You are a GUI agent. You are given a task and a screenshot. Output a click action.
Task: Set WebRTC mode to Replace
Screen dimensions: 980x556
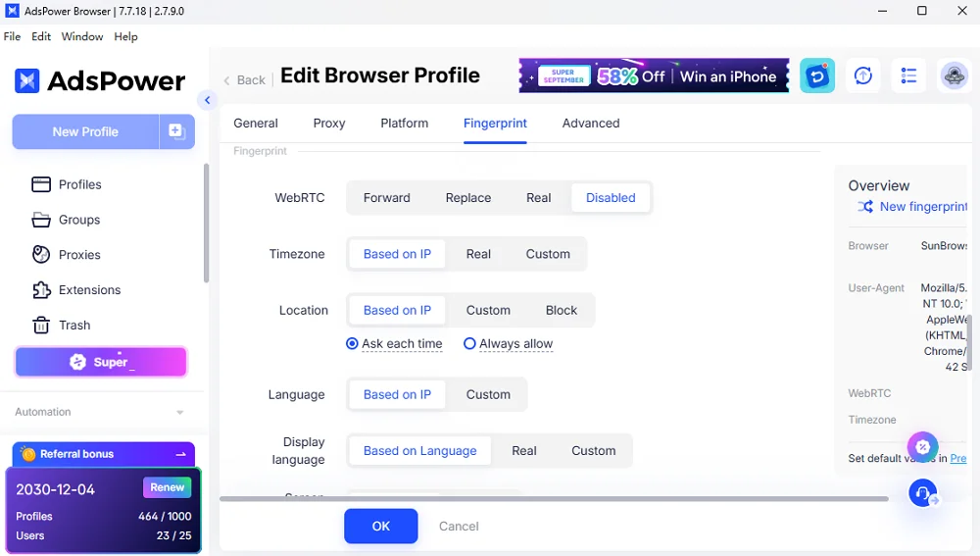467,198
